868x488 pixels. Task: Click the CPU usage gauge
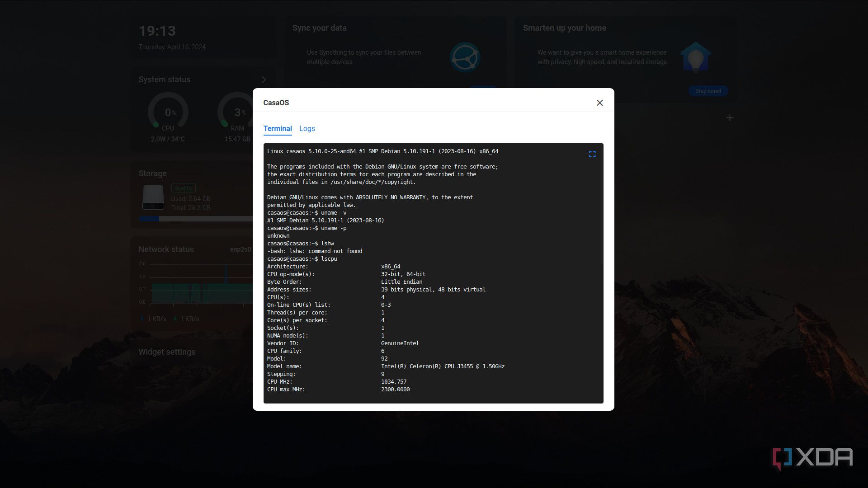tap(168, 112)
